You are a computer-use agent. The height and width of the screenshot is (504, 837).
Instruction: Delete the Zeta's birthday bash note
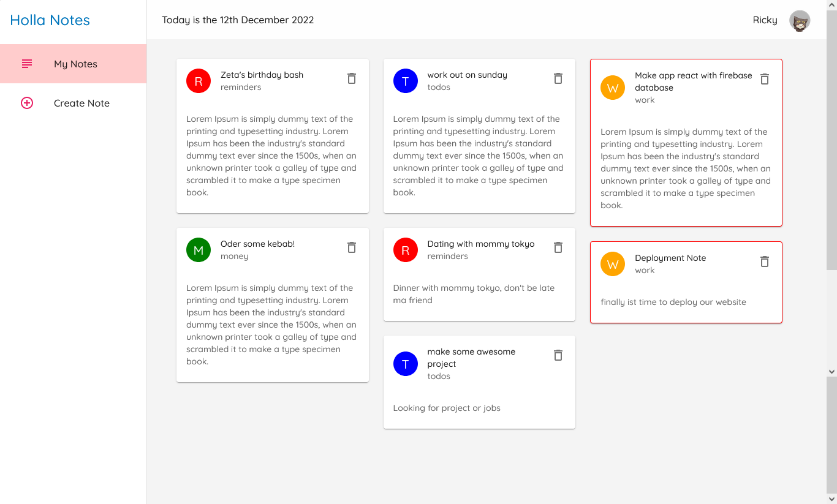coord(352,78)
